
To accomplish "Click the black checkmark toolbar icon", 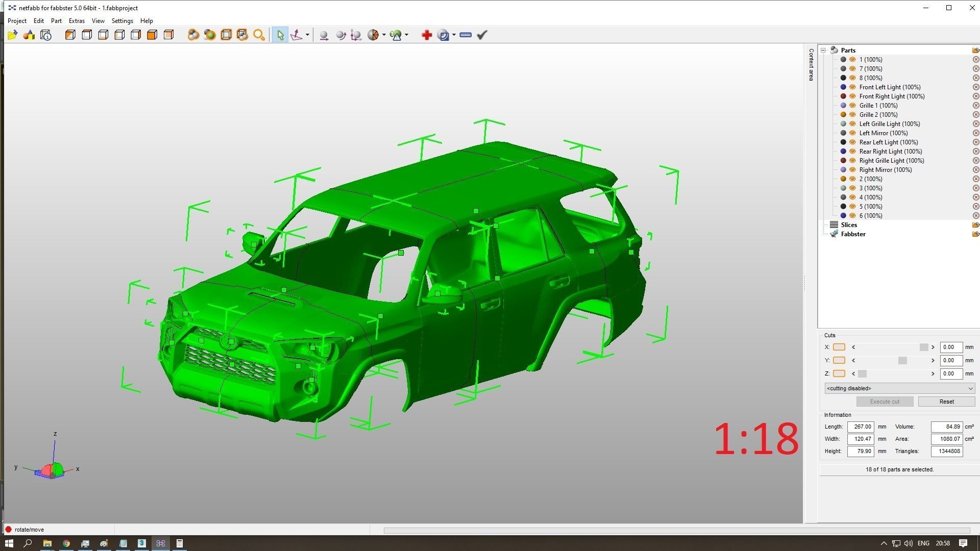I will click(x=482, y=35).
